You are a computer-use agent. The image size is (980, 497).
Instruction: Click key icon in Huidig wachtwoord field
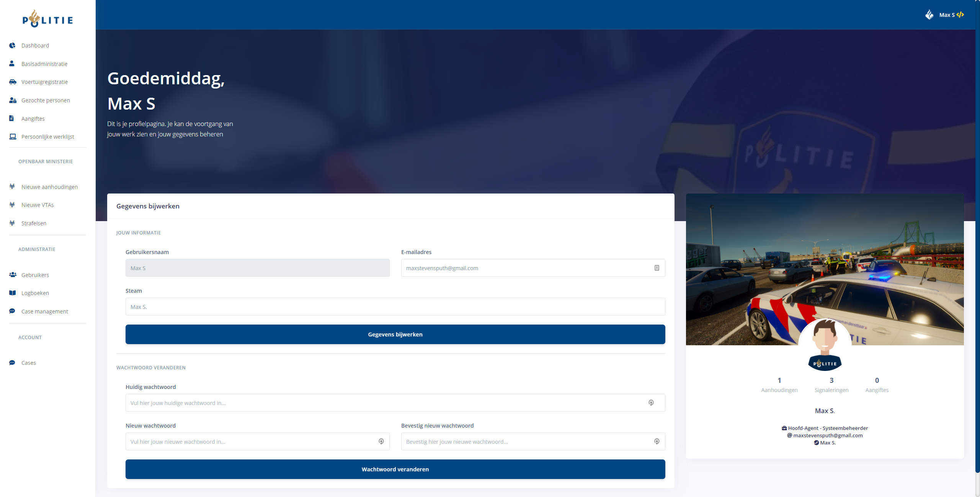[651, 403]
